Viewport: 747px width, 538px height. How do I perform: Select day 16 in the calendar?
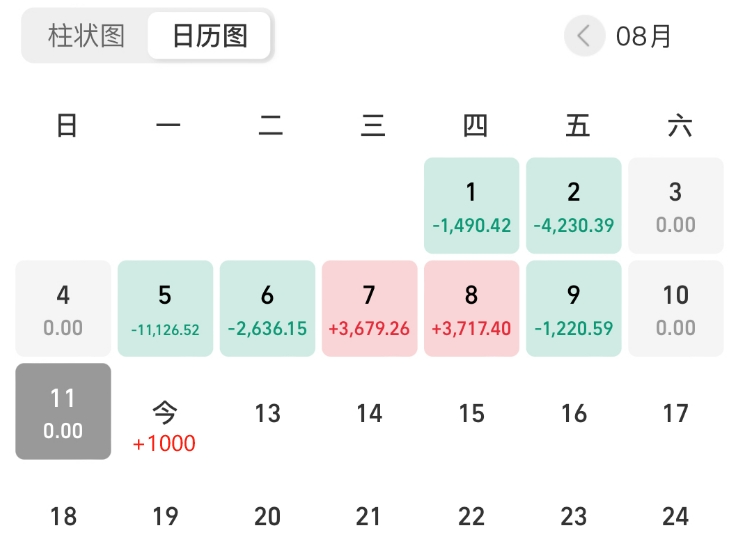click(574, 413)
